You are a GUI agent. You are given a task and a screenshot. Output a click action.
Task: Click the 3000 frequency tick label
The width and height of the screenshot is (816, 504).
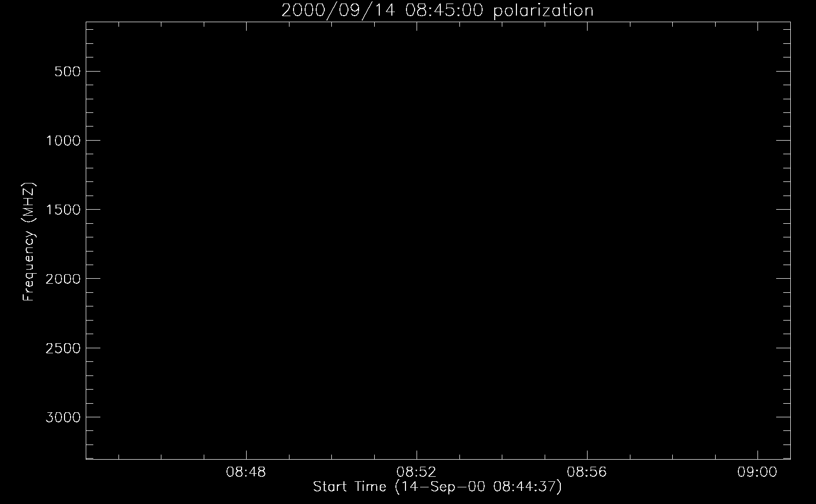pyautogui.click(x=63, y=417)
